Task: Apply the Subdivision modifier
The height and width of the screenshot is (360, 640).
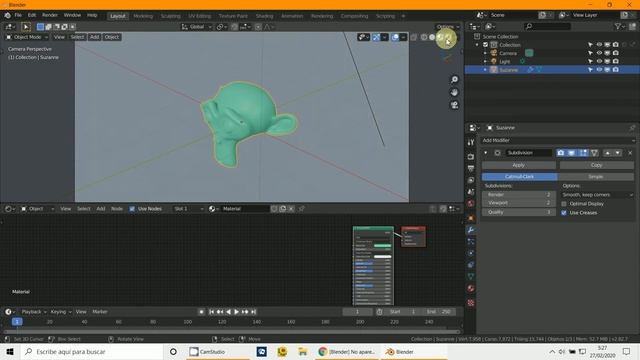Action: coord(518,165)
